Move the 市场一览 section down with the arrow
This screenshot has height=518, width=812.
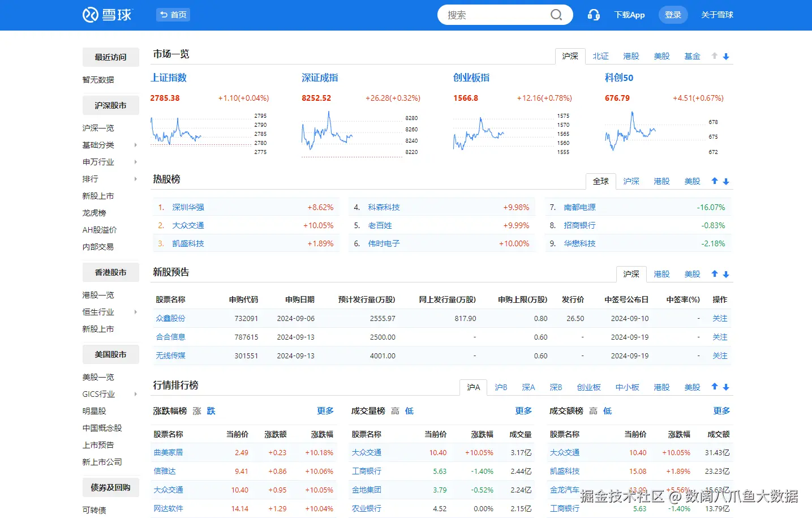click(726, 56)
